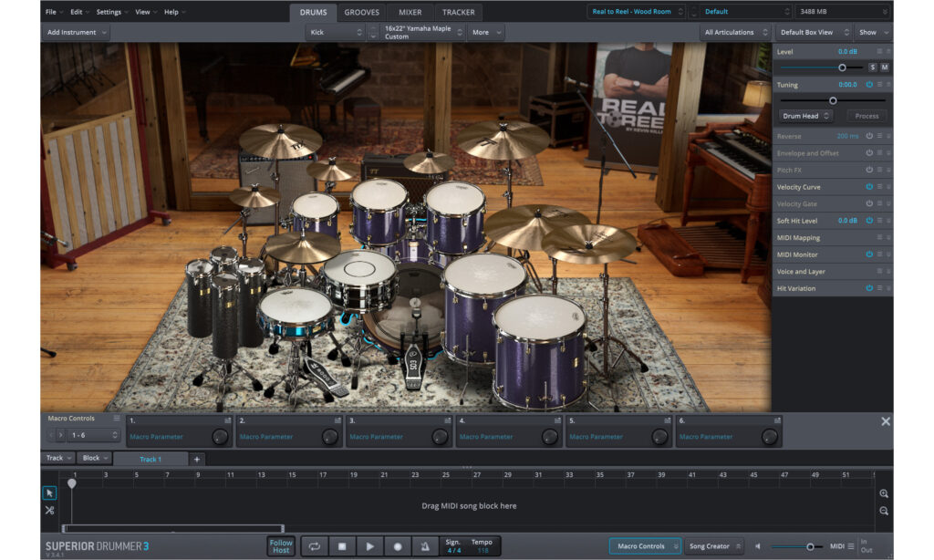Open menu for macro slot 6
This screenshot has width=934, height=560.
[777, 420]
